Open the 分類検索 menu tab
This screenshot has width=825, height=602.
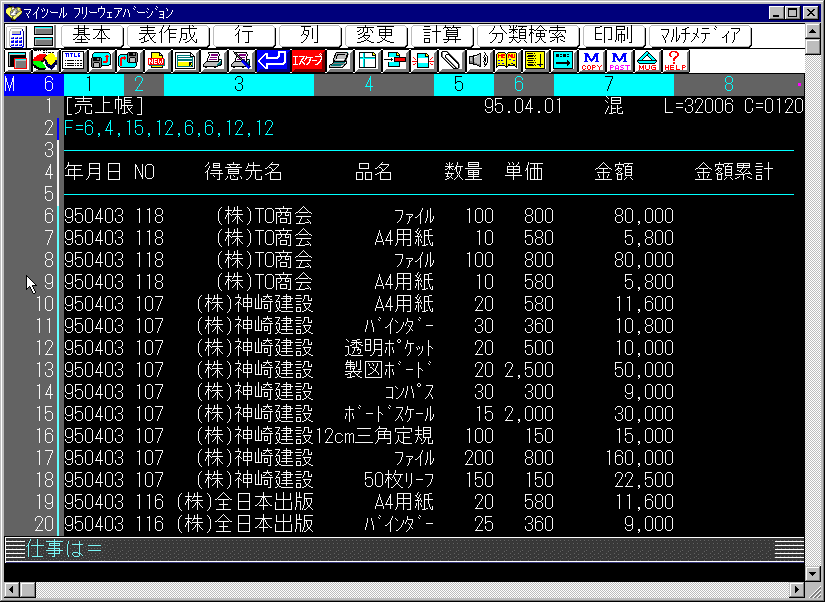click(528, 36)
